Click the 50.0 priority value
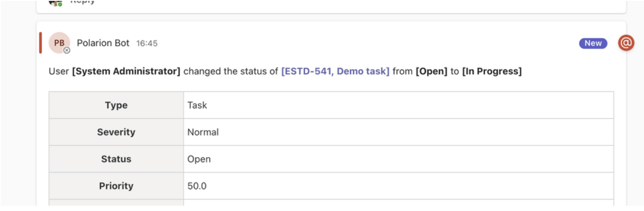 (x=197, y=186)
